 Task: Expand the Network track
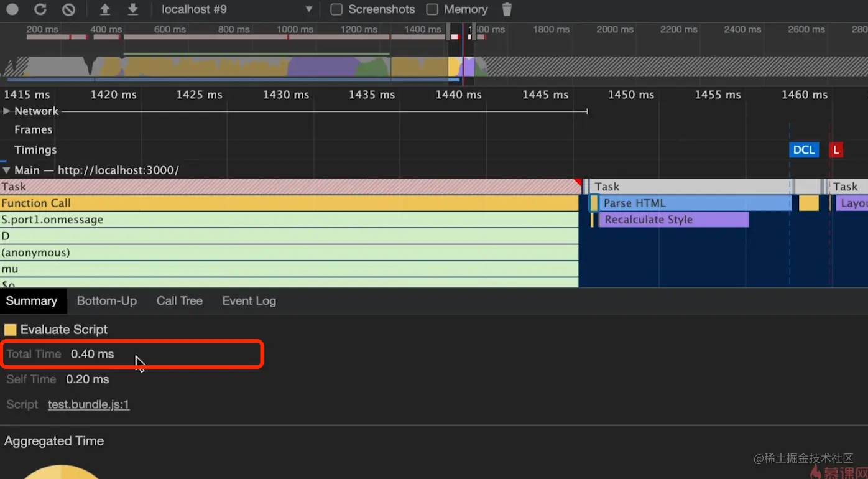tap(7, 111)
